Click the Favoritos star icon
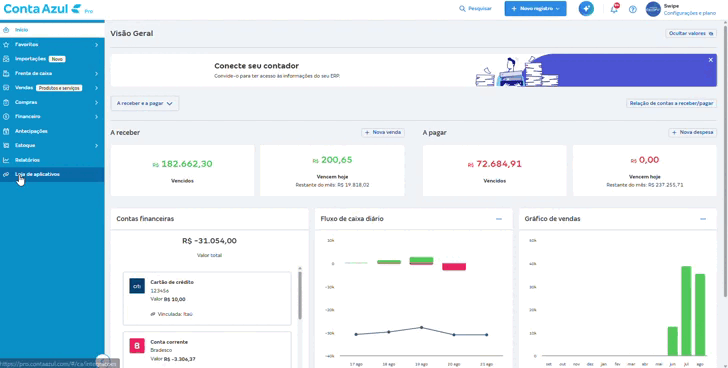The height and width of the screenshot is (368, 728). (6, 45)
